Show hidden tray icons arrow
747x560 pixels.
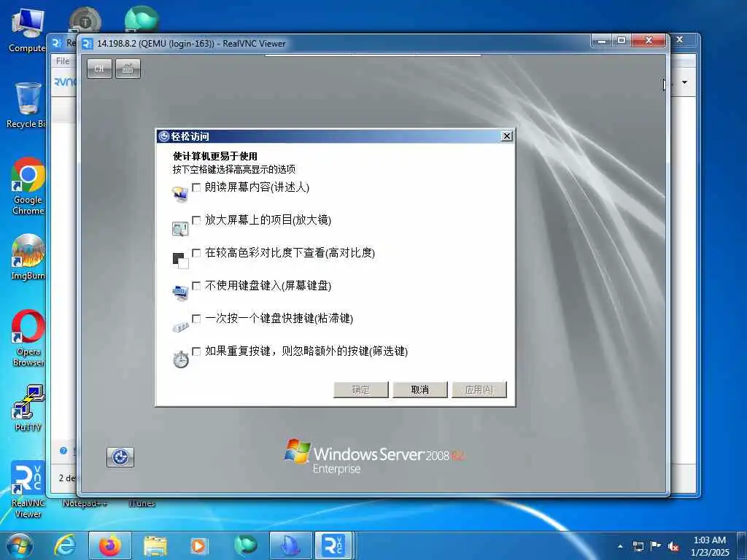click(x=620, y=546)
